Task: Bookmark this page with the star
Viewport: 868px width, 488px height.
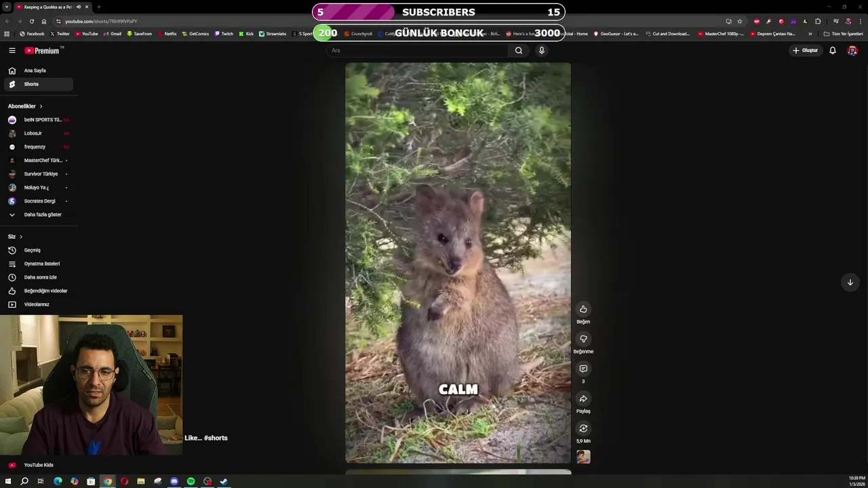Action: [740, 21]
